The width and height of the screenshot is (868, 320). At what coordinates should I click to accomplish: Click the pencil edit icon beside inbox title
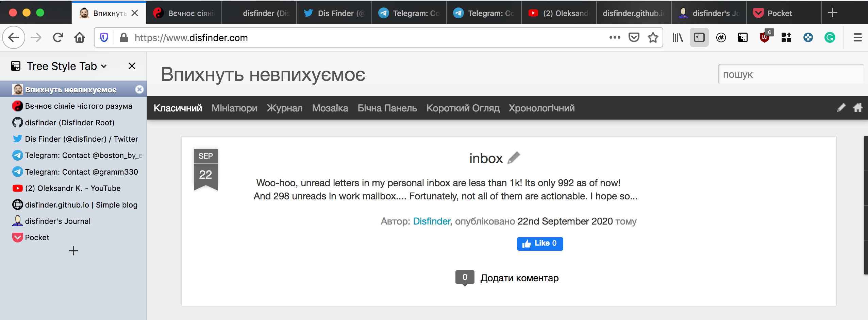click(x=514, y=158)
